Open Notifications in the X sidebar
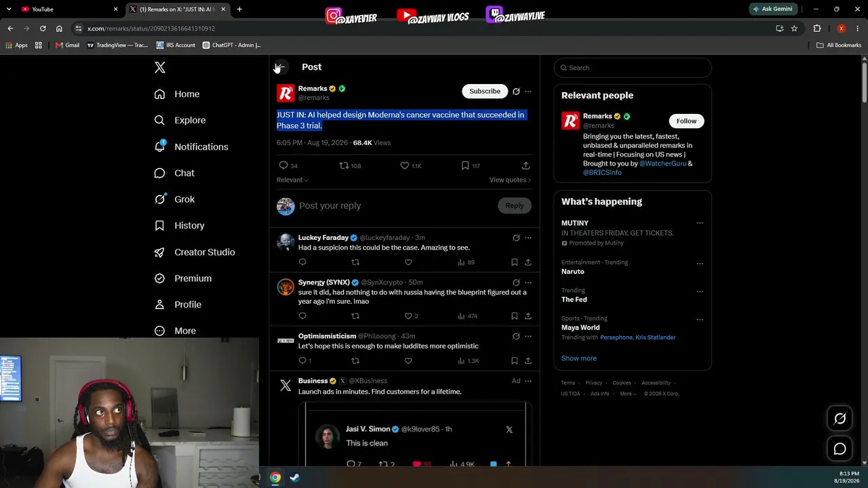This screenshot has width=868, height=488. click(x=191, y=146)
